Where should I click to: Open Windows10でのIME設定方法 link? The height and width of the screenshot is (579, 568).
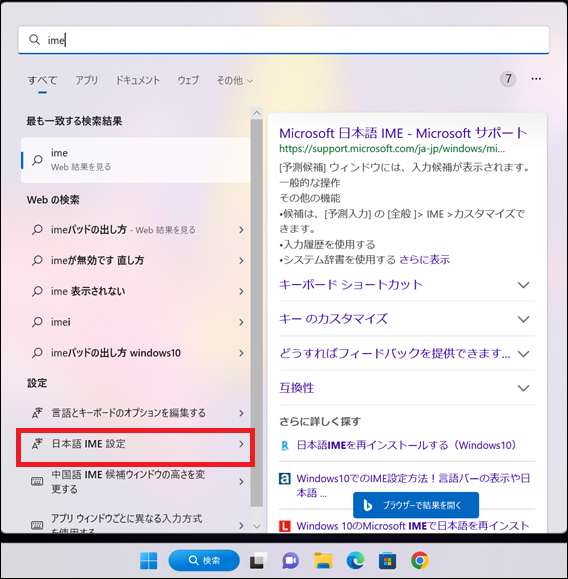coord(413,485)
